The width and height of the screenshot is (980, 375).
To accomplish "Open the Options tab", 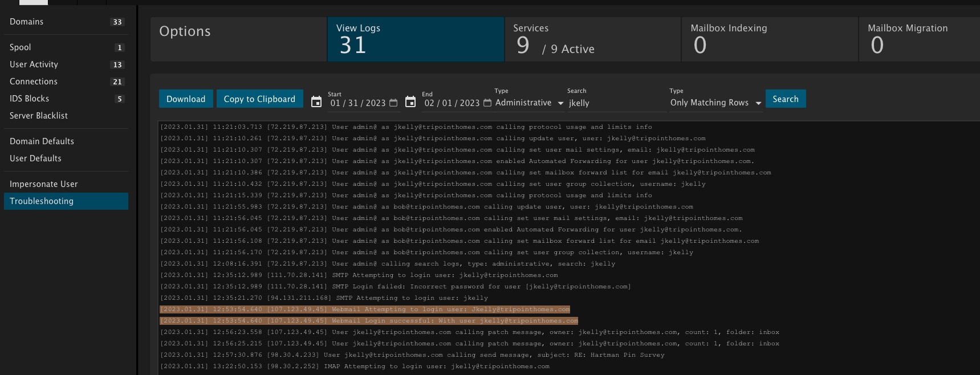I will coord(238,39).
